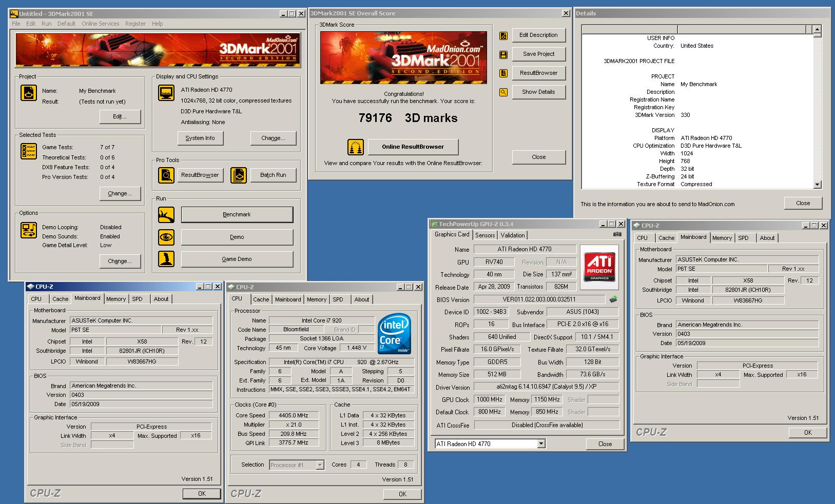The width and height of the screenshot is (835, 504).
Task: Switch to Validation tab in GPU-Z
Action: click(513, 235)
